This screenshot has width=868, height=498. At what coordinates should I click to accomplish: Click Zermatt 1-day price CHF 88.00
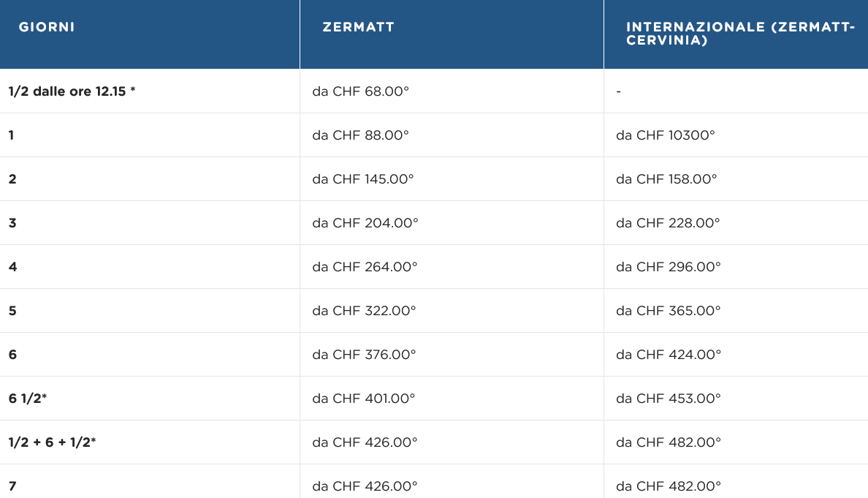click(x=360, y=135)
